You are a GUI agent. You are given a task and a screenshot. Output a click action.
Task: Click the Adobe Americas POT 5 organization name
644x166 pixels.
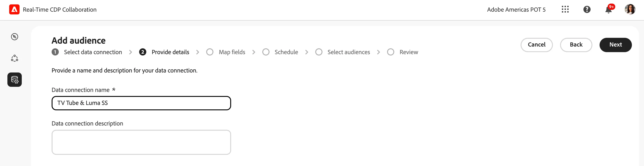coord(516,9)
